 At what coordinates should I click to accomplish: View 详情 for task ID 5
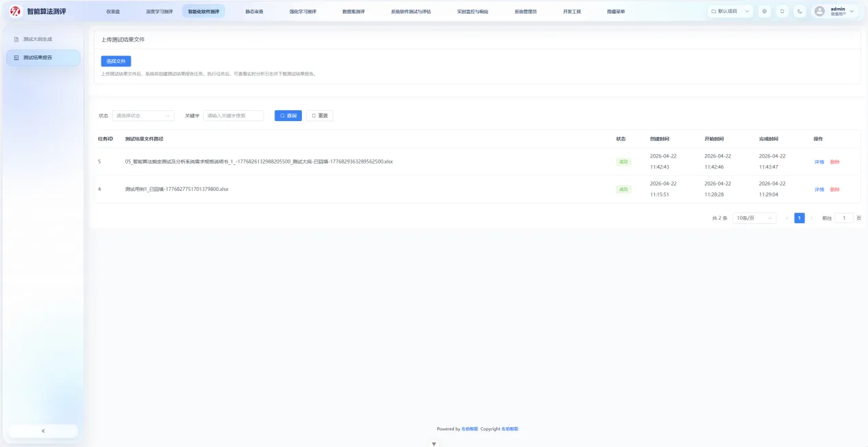tap(819, 162)
